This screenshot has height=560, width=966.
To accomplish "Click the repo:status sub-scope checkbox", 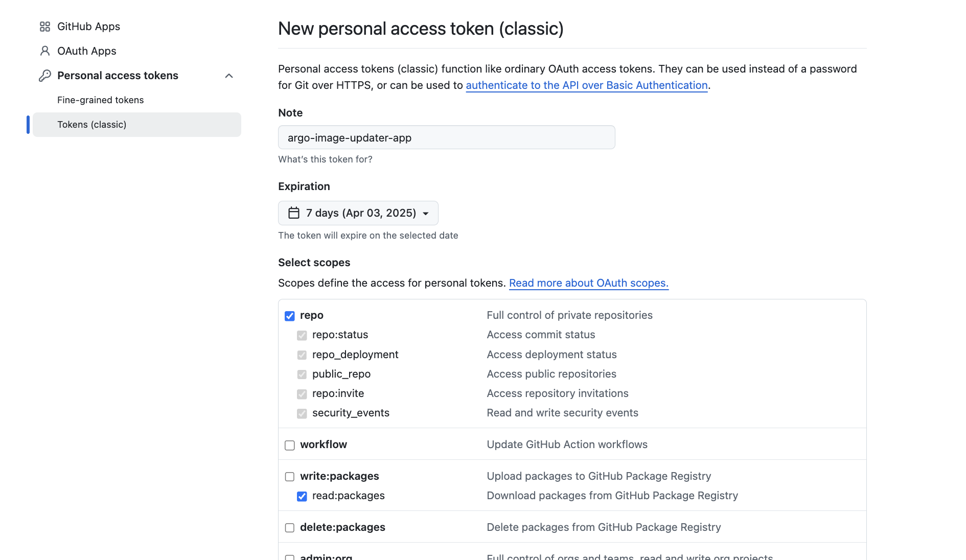I will click(302, 335).
